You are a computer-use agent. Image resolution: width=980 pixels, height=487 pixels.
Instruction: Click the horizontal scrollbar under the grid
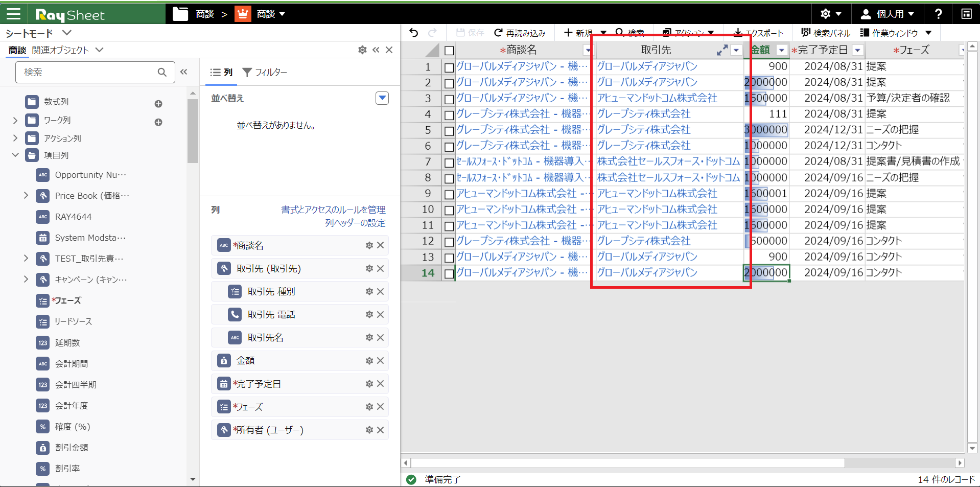click(627, 463)
